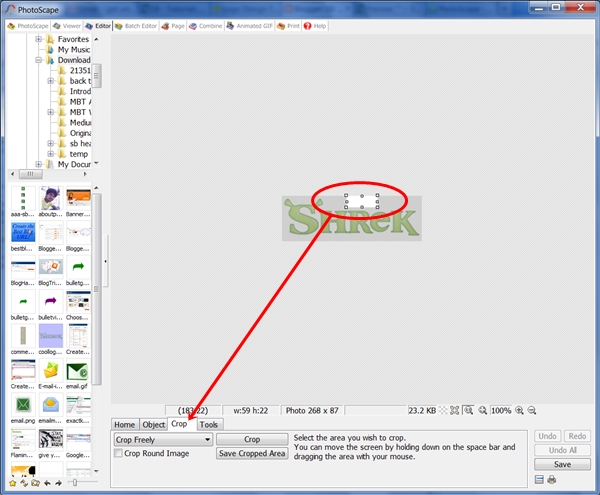Click the open folder explorer icon

tap(36, 483)
